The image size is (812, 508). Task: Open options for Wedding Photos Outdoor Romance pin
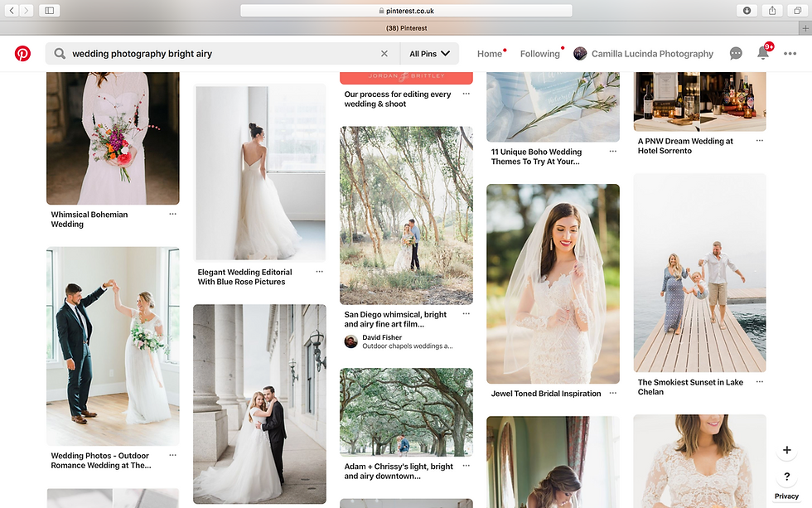point(172,455)
